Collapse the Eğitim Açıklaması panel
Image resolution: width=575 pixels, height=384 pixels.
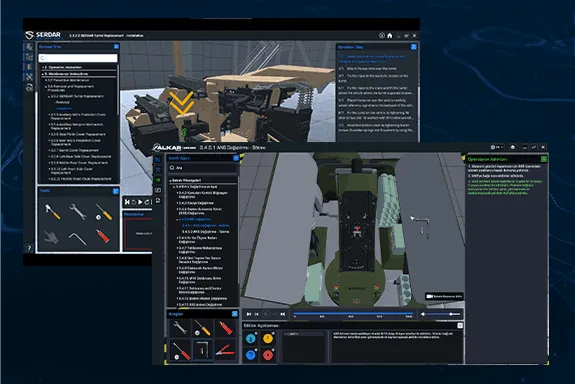pyautogui.click(x=460, y=325)
